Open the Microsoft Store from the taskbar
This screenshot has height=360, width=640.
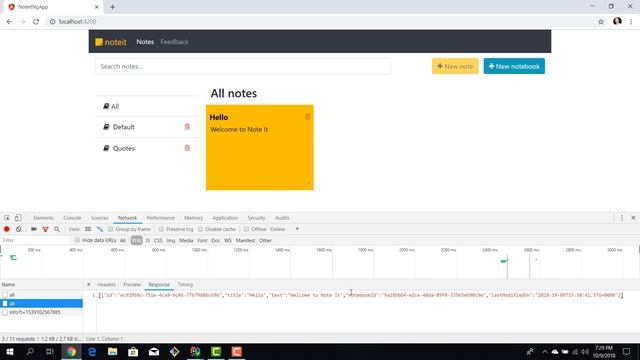pos(133,351)
